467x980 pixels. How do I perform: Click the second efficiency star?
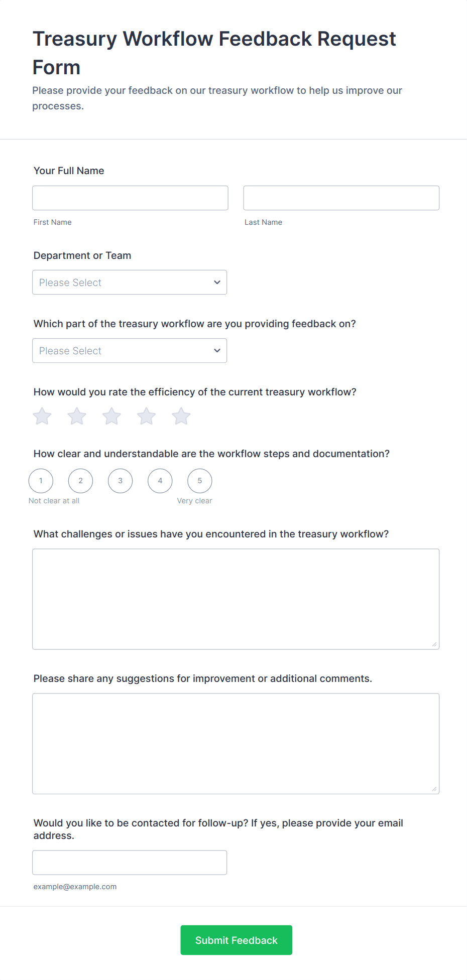[x=77, y=416]
